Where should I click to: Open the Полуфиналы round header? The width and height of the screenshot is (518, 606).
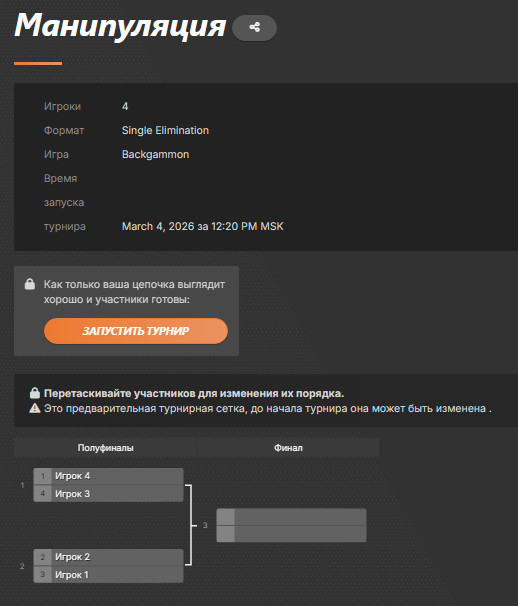[x=105, y=448]
